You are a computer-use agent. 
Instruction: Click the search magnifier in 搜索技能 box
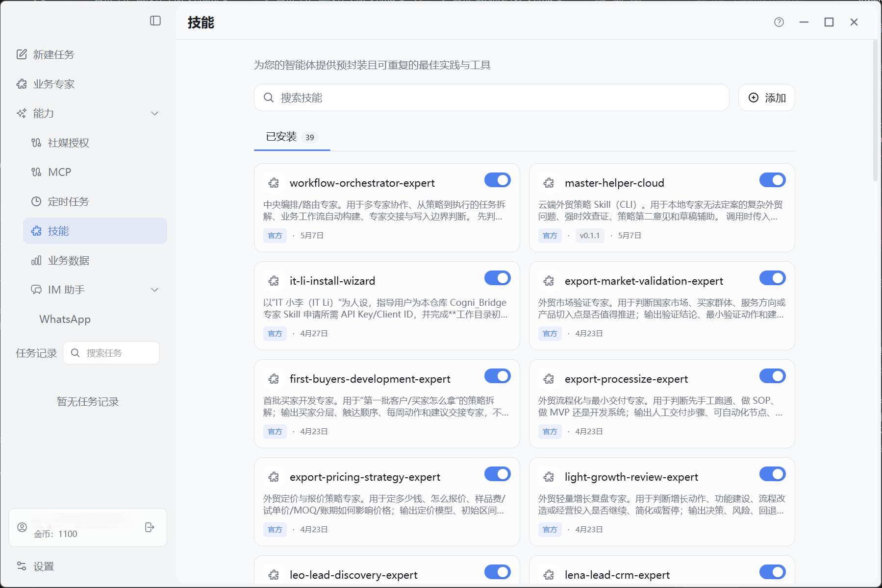coord(269,98)
